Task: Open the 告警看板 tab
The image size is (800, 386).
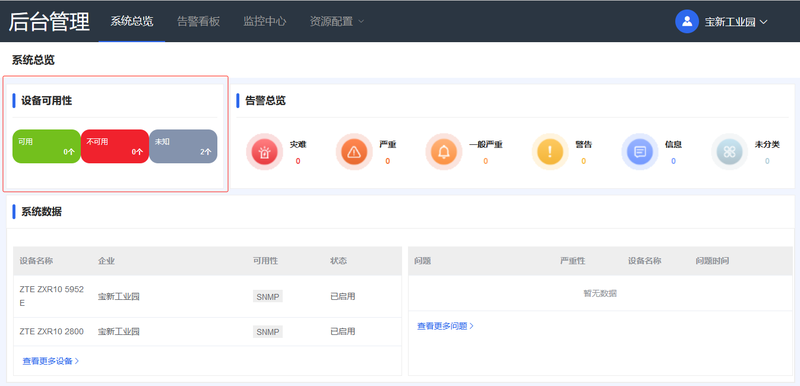Action: click(198, 21)
